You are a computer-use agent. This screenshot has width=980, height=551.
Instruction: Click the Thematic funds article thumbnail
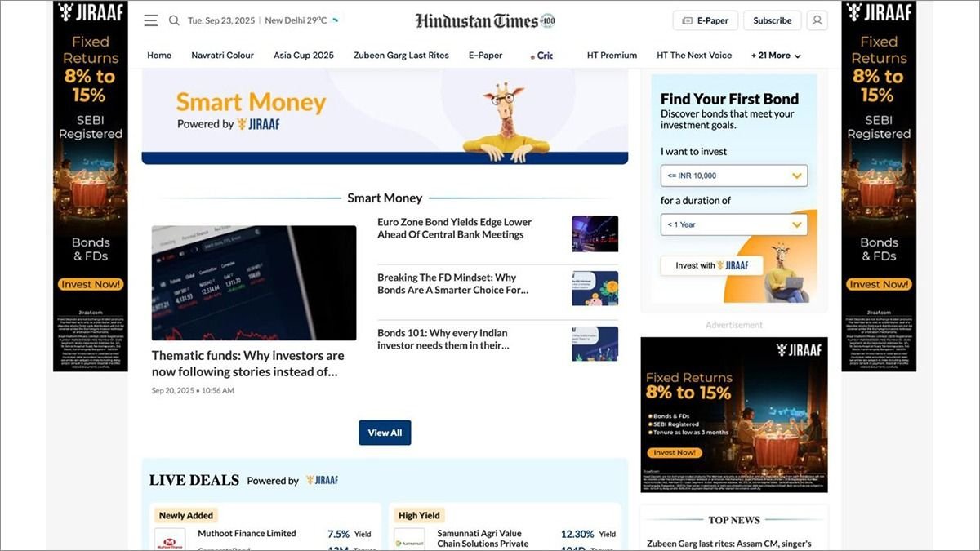point(254,282)
